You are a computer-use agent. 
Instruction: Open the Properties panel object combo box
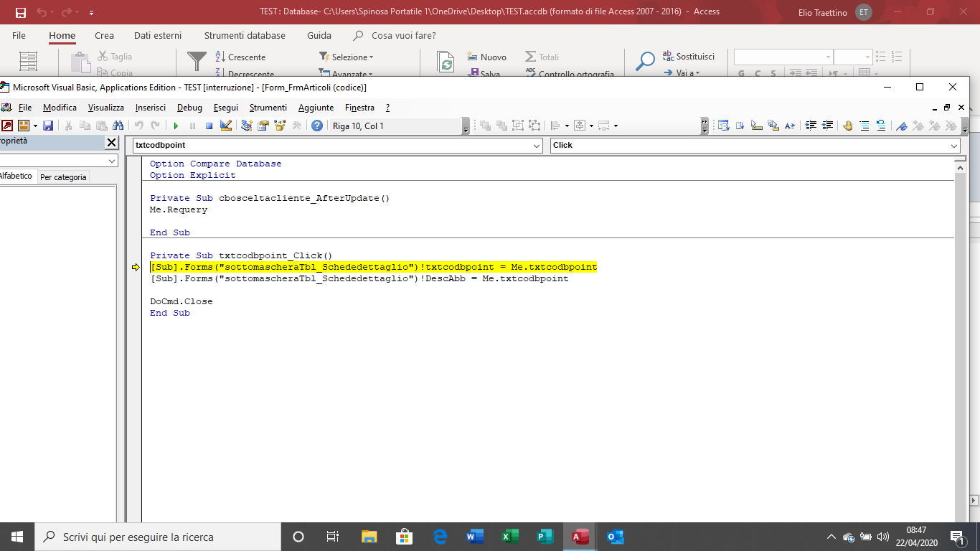111,161
